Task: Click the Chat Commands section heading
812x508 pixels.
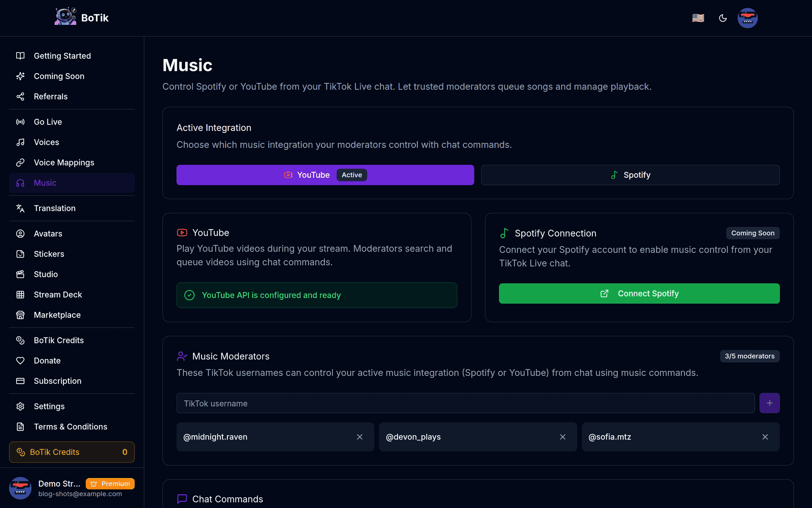Action: point(227,499)
